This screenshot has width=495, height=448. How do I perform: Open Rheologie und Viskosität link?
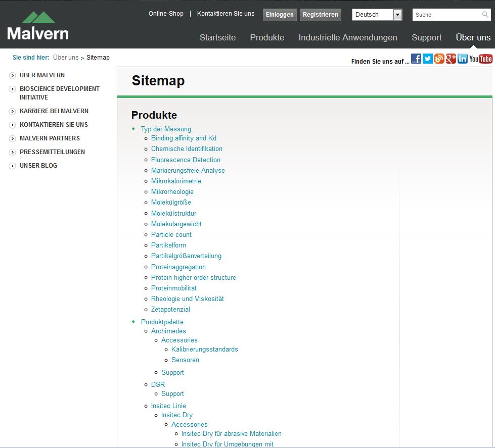(188, 299)
